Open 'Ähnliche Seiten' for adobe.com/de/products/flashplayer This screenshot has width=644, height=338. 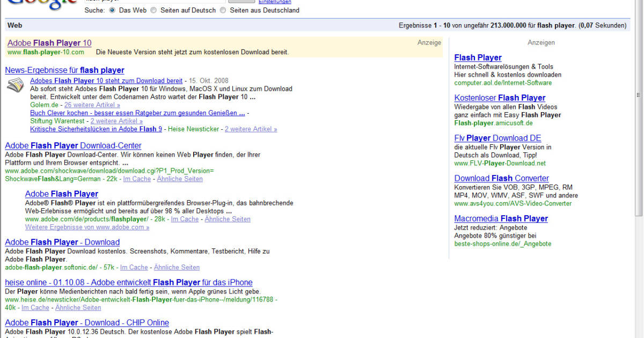tap(228, 219)
